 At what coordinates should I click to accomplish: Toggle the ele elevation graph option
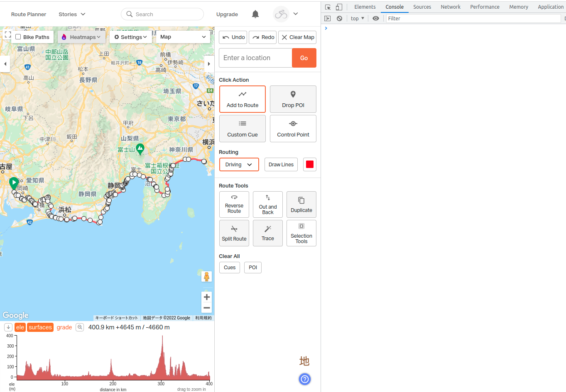[20, 327]
